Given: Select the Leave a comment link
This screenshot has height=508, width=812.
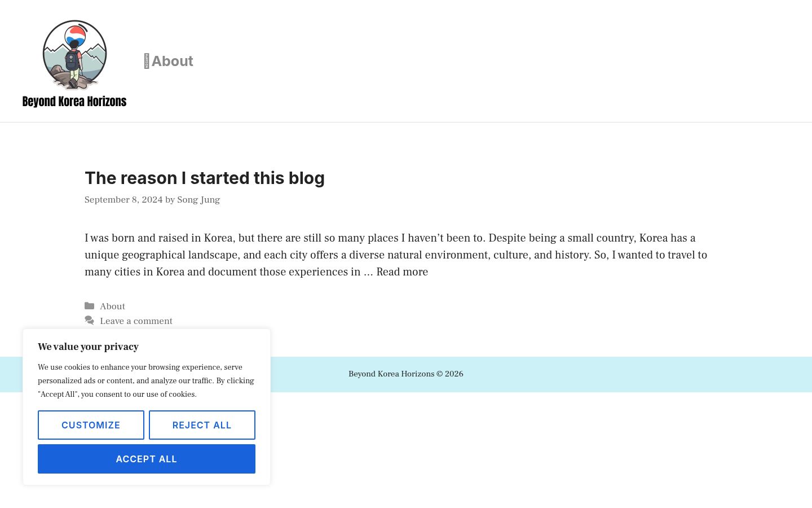Looking at the screenshot, I should [x=136, y=321].
